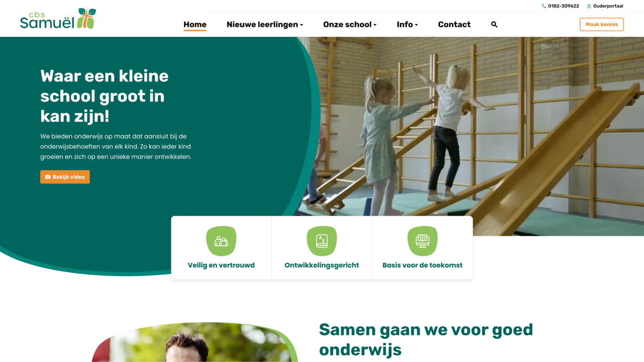Image resolution: width=644 pixels, height=362 pixels.
Task: Expand the Info dropdown menu
Action: point(407,25)
